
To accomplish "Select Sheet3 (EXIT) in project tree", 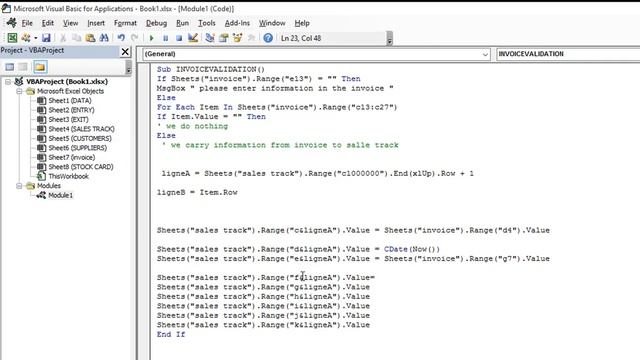I will pos(68,120).
